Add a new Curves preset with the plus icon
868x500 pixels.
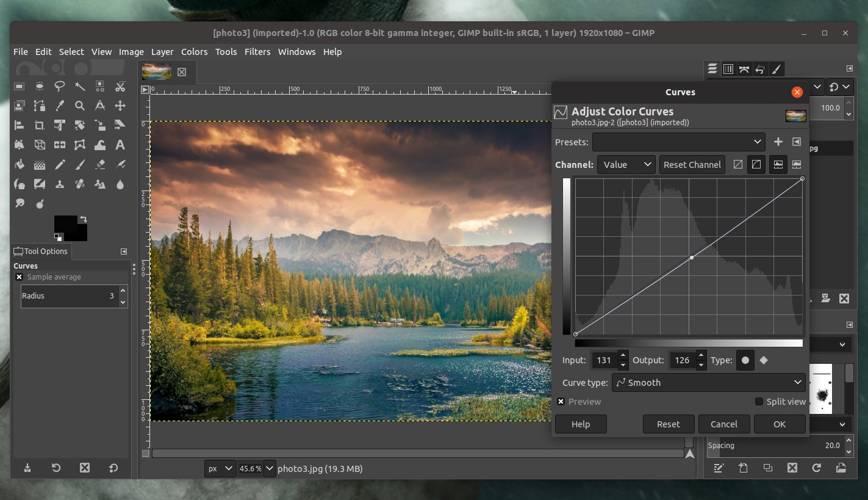[x=778, y=142]
